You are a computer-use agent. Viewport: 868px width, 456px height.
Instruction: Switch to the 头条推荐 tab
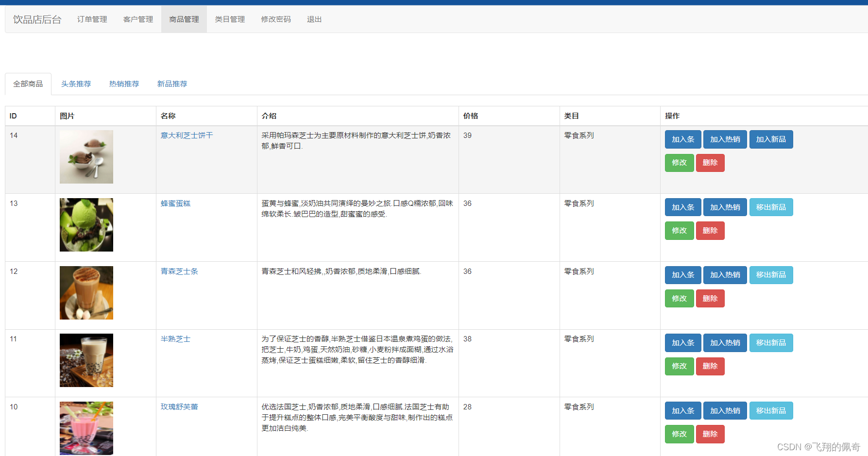point(76,84)
